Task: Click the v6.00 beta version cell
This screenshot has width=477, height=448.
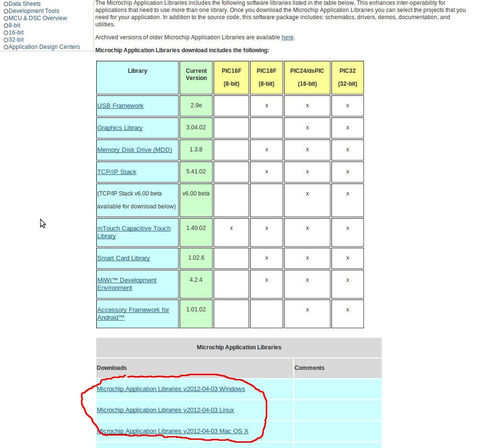Action: coord(196,200)
